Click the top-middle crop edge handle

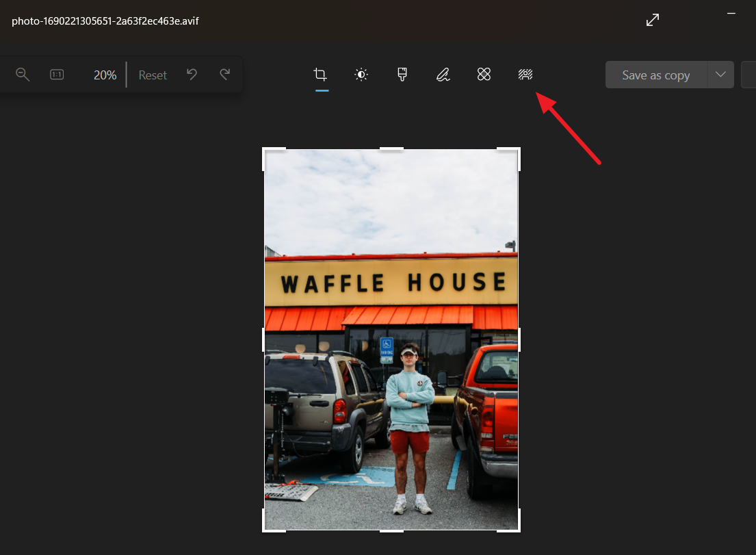[391, 149]
